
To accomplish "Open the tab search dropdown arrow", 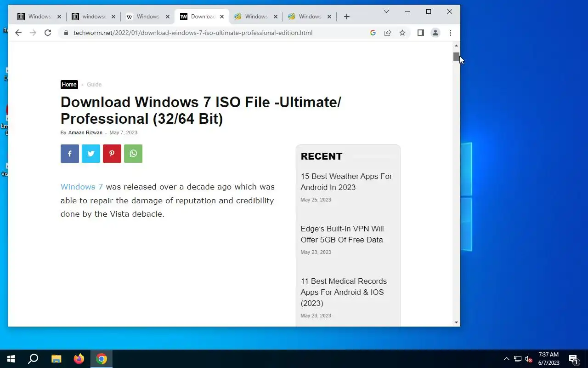I will (386, 11).
